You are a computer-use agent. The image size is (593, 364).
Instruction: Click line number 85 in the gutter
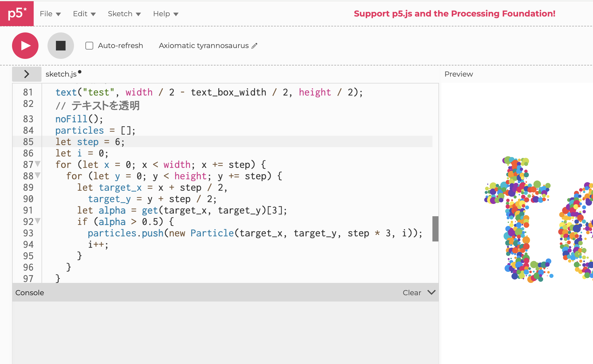[x=27, y=141]
